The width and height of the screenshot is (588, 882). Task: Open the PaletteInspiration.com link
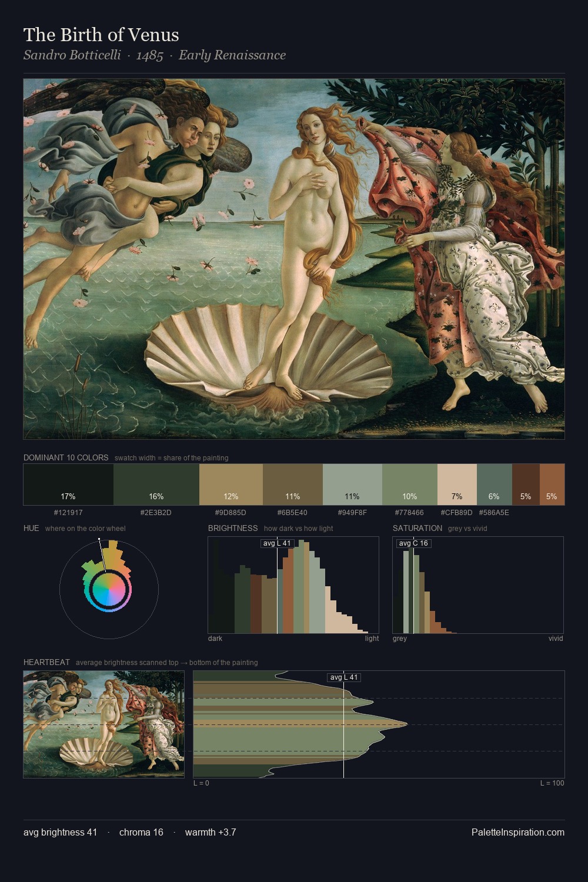518,832
